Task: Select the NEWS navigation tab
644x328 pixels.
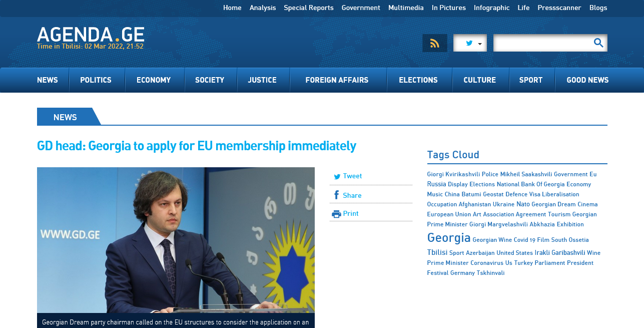Action: (48, 80)
